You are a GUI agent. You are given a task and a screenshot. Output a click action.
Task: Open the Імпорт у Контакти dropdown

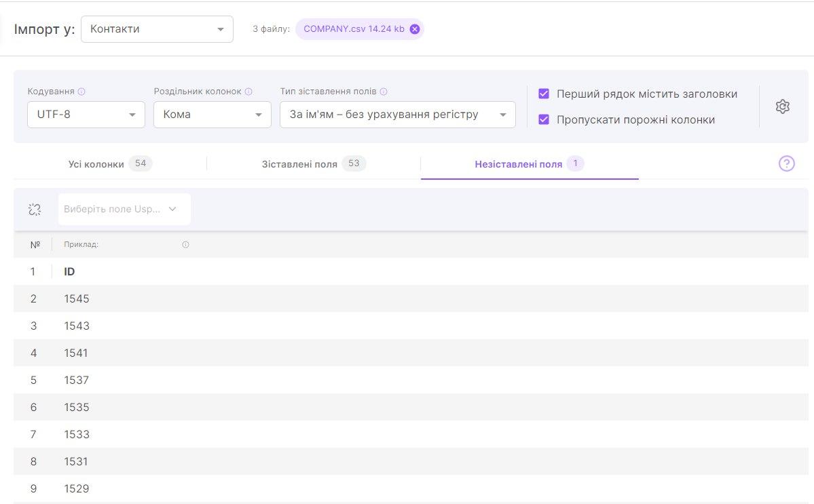pyautogui.click(x=157, y=29)
